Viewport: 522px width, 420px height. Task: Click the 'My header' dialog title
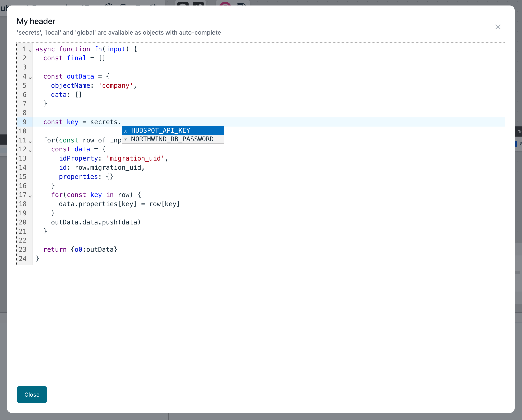click(x=36, y=21)
